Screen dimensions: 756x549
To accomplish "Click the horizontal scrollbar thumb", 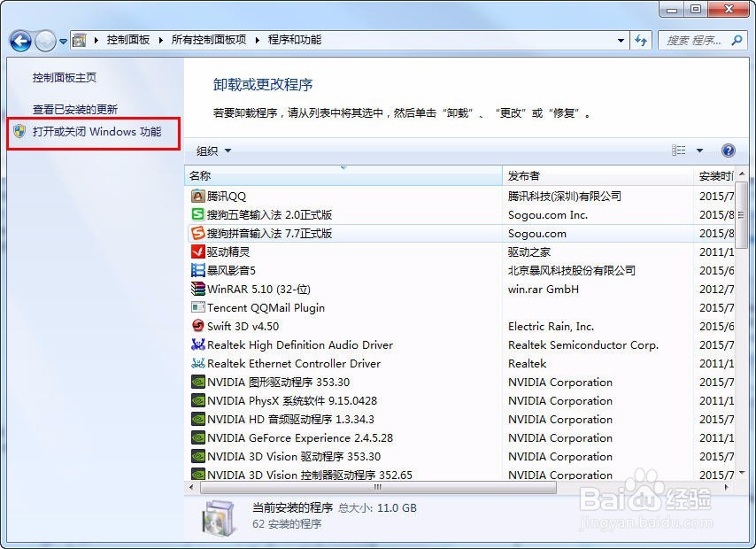I will [378, 487].
